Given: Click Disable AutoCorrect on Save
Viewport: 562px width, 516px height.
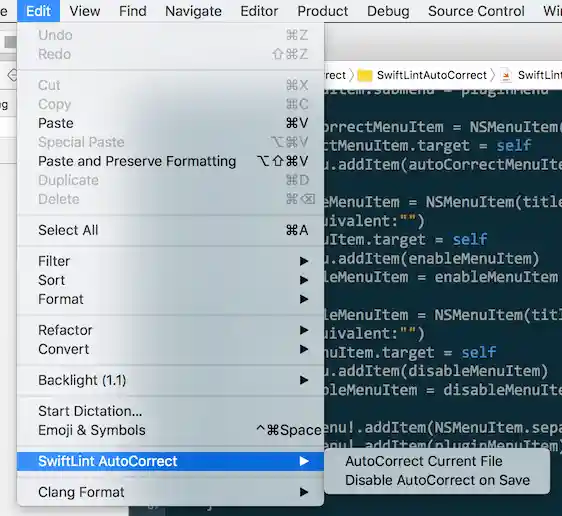Looking at the screenshot, I should click(x=437, y=480).
